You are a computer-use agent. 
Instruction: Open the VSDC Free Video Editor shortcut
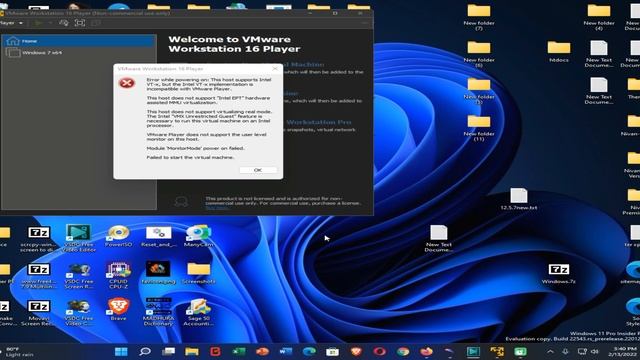78,239
